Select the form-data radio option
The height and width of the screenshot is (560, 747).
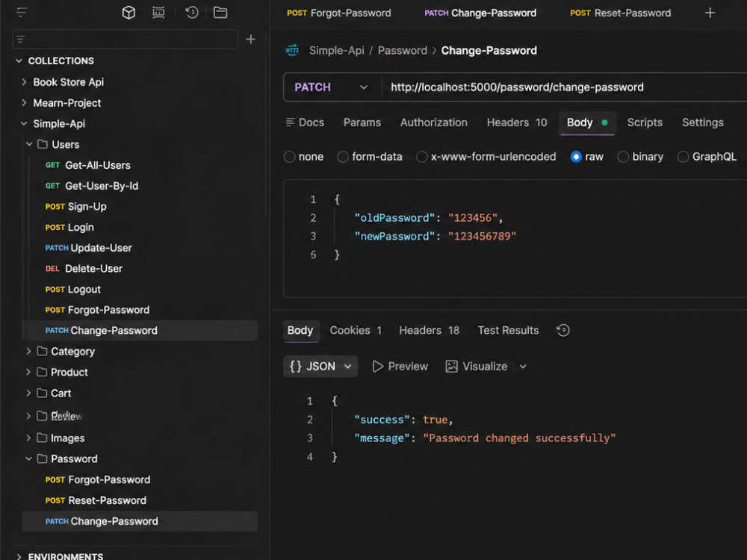pyautogui.click(x=343, y=157)
